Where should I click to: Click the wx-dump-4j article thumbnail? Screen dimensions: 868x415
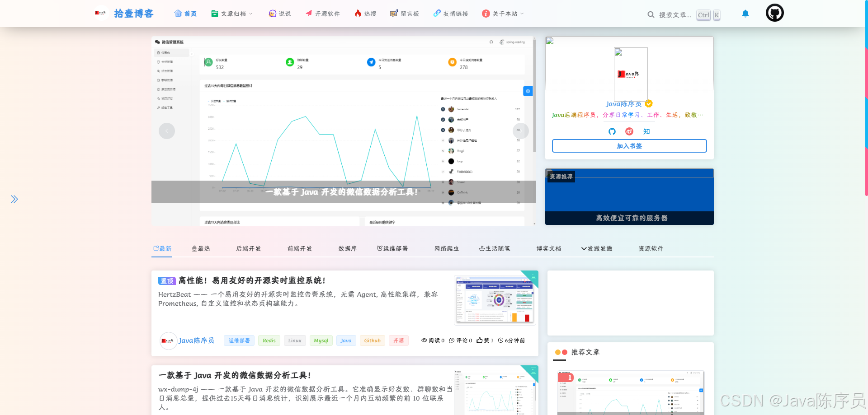pos(495,392)
